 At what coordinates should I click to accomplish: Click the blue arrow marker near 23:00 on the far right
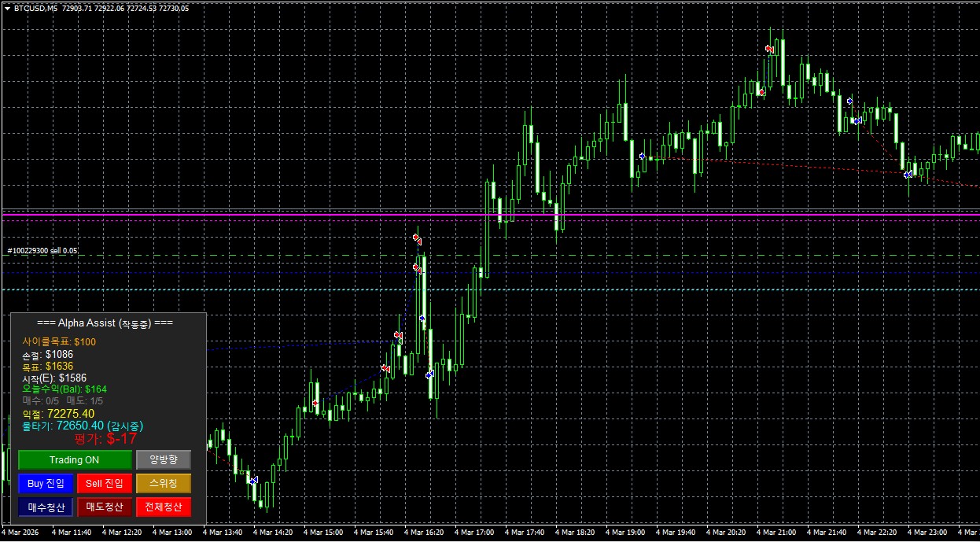[908, 174]
